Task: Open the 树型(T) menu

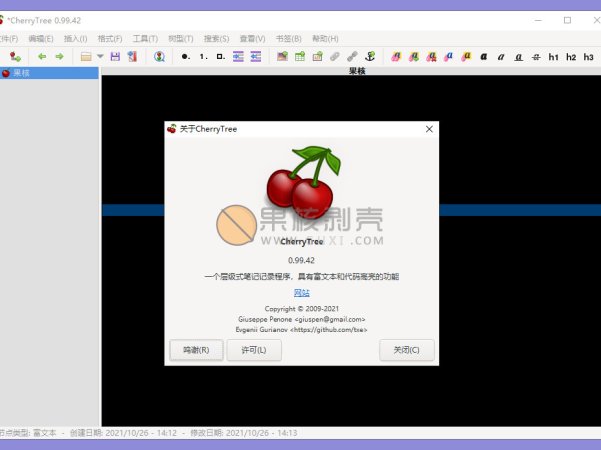Action: (x=181, y=39)
